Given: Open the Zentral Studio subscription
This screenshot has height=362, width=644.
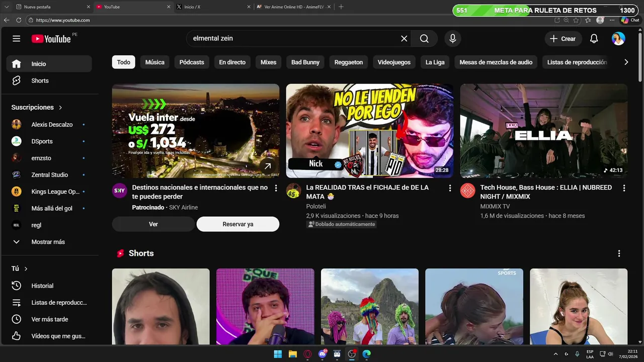Looking at the screenshot, I should tap(49, 175).
